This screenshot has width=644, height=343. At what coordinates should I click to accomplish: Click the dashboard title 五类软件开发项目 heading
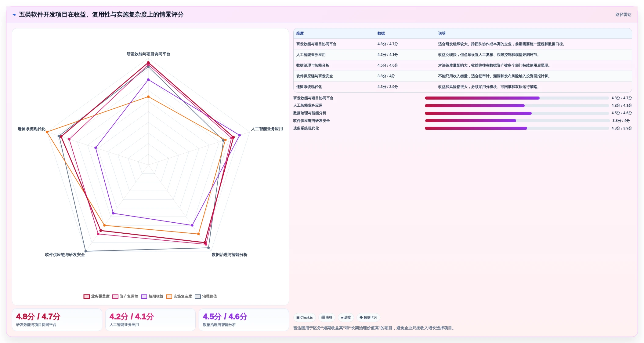point(101,15)
